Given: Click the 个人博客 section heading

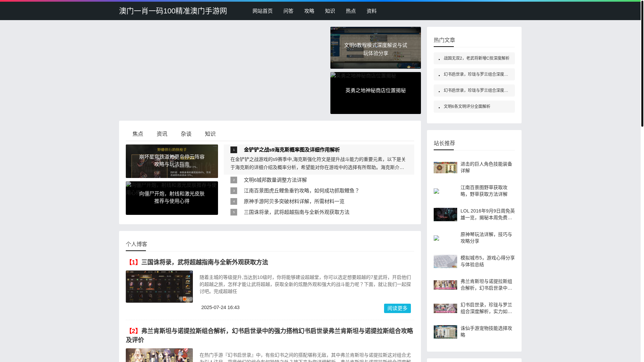Looking at the screenshot, I should [x=136, y=244].
